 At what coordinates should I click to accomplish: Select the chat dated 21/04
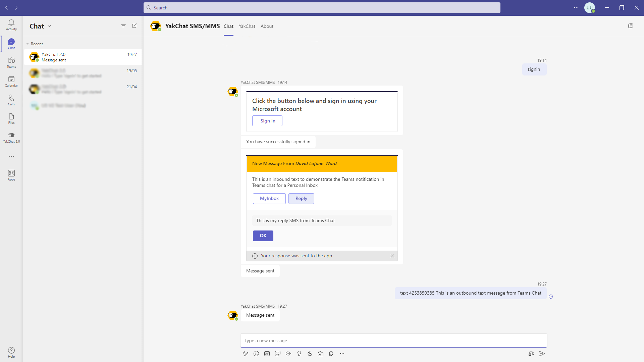[83, 89]
